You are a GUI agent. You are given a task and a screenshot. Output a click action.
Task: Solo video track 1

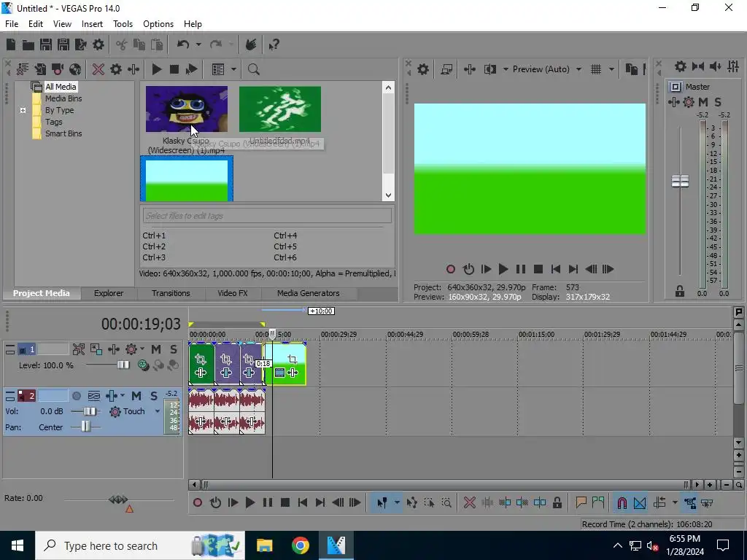point(174,349)
